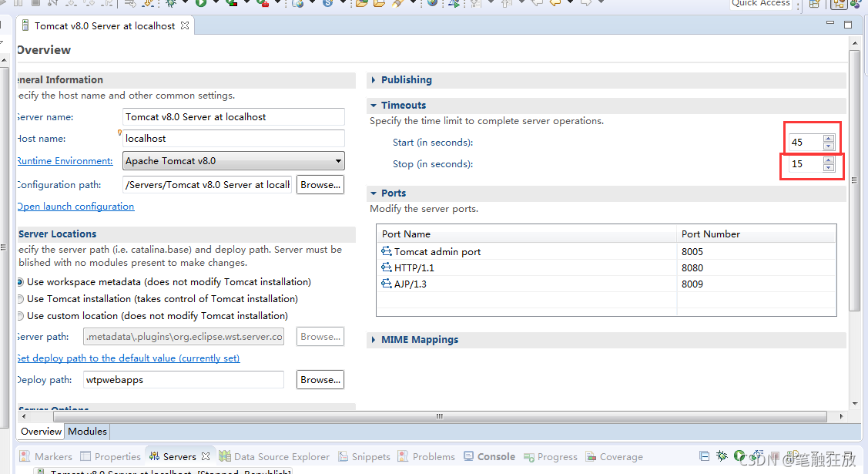Screen dimensions: 868x474
Task: Click the Run green play icon in top toolbar
Action: click(x=201, y=3)
